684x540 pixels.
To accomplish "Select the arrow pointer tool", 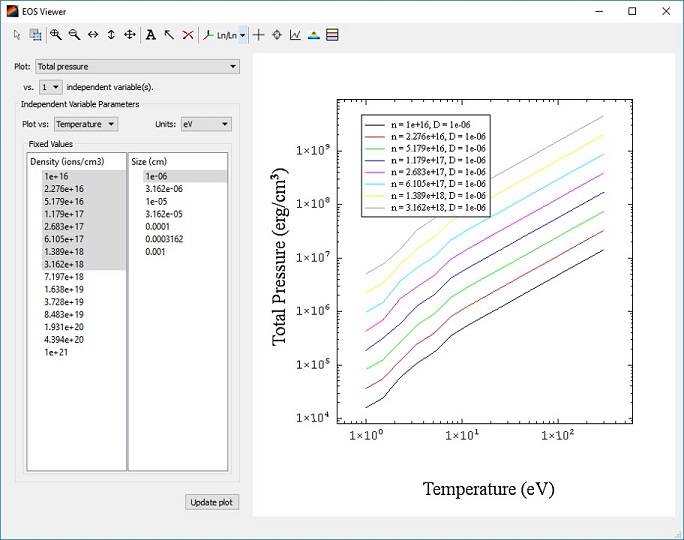I will (16, 35).
